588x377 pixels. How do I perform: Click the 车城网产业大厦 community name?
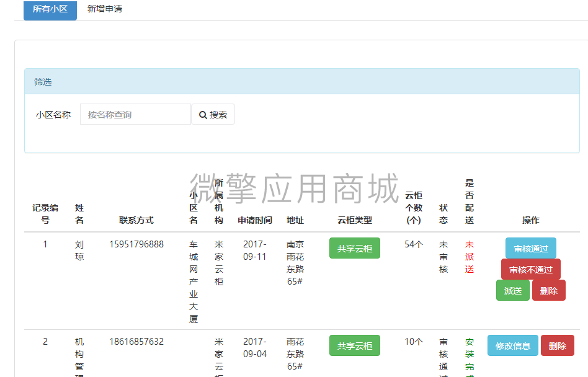tap(194, 282)
